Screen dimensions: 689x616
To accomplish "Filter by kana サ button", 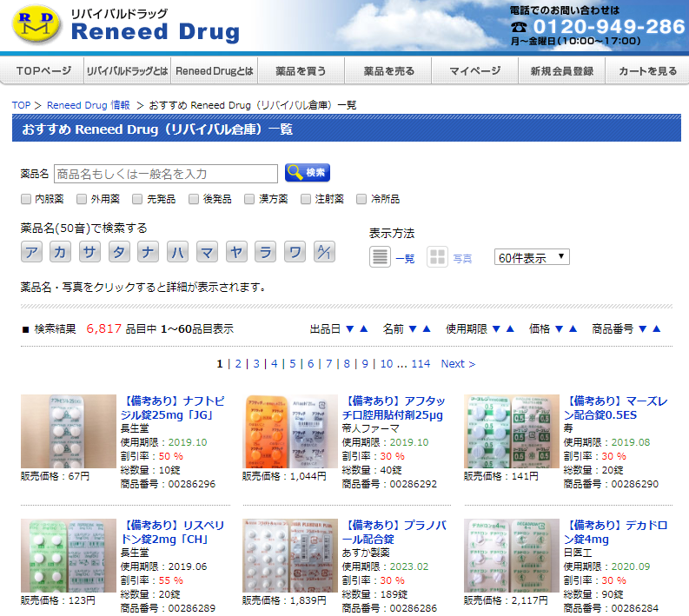I will point(89,252).
